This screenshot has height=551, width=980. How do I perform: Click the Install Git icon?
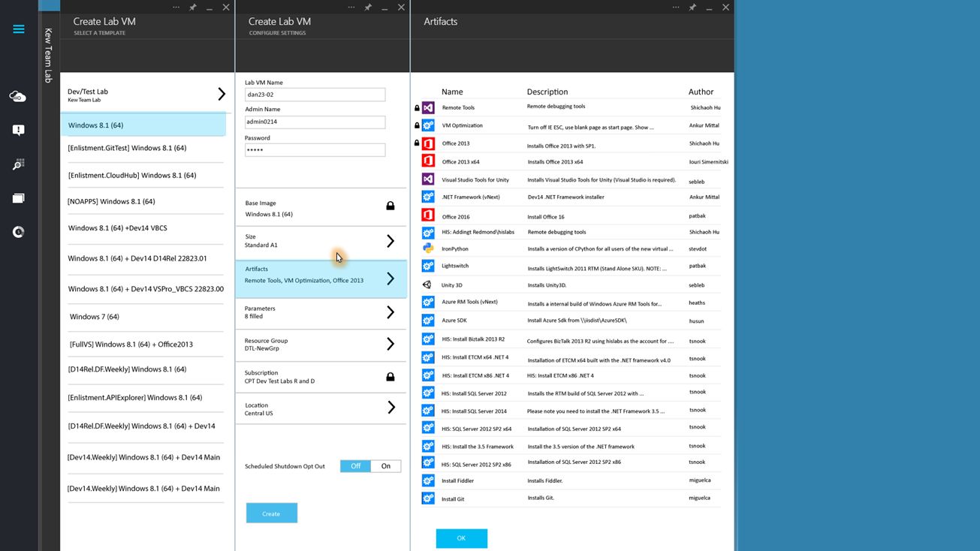tap(428, 498)
